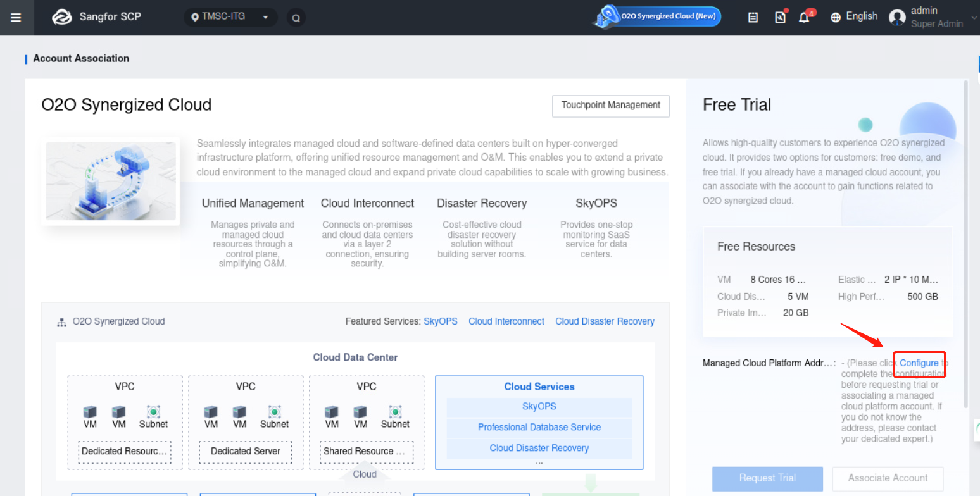
Task: Click the Free Trial panel vertical scrollbar
Action: point(965,244)
